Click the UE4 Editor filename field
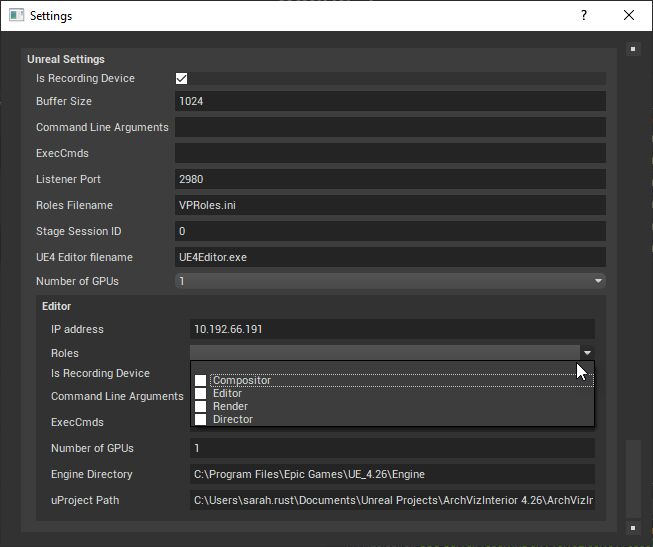This screenshot has width=653, height=547. (x=390, y=258)
